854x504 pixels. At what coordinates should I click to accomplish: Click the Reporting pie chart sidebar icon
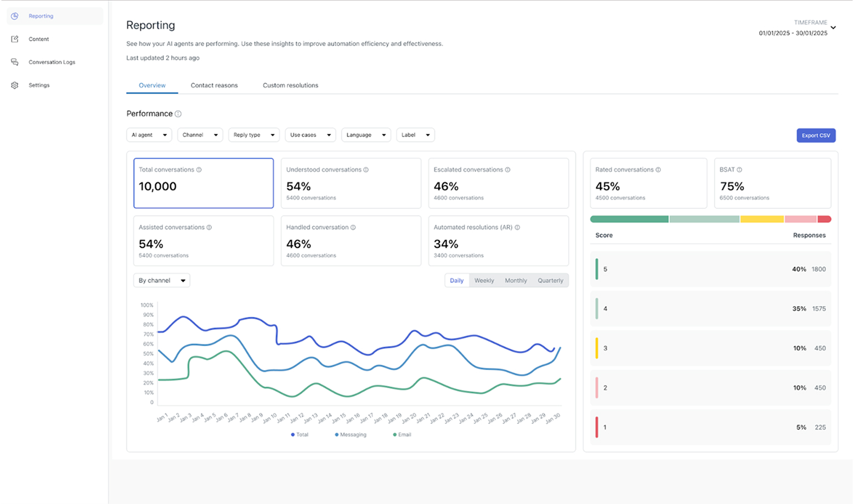(15, 16)
